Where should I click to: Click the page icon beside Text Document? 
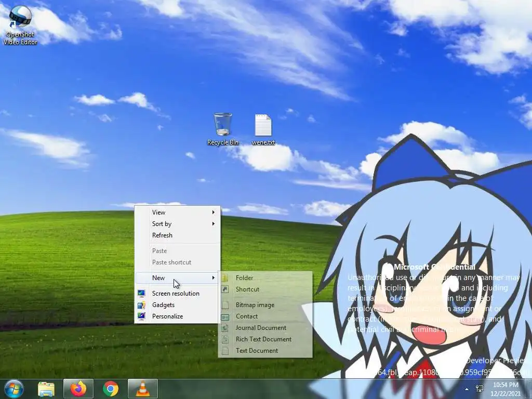point(225,351)
